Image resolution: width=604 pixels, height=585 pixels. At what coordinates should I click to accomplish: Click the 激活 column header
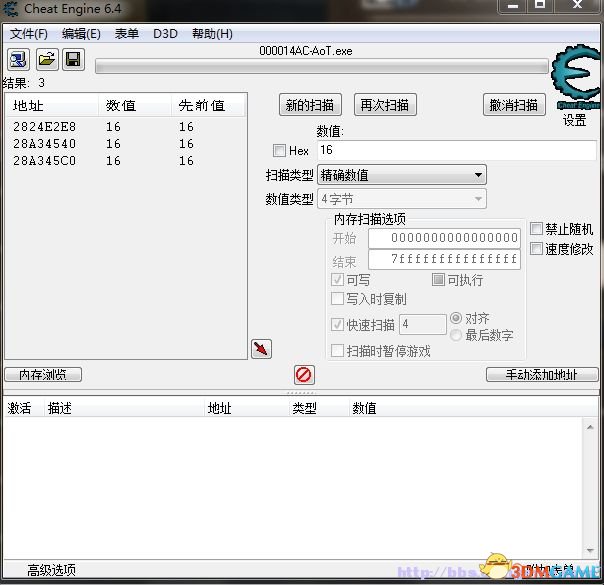[23, 408]
